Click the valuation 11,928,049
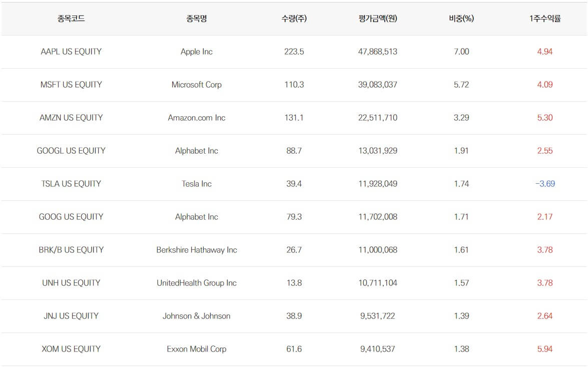This screenshot has height=367, width=588. (x=378, y=183)
